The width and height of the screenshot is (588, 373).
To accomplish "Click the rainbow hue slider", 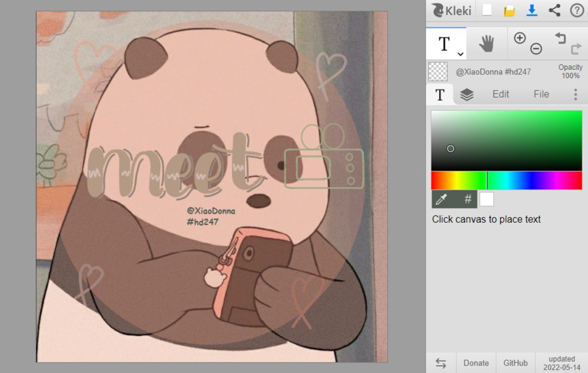I will tap(506, 181).
